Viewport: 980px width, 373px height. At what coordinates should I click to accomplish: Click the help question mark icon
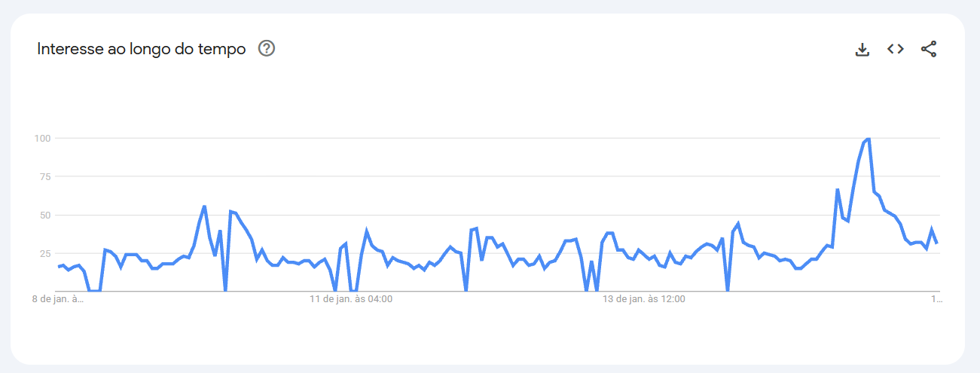click(267, 49)
